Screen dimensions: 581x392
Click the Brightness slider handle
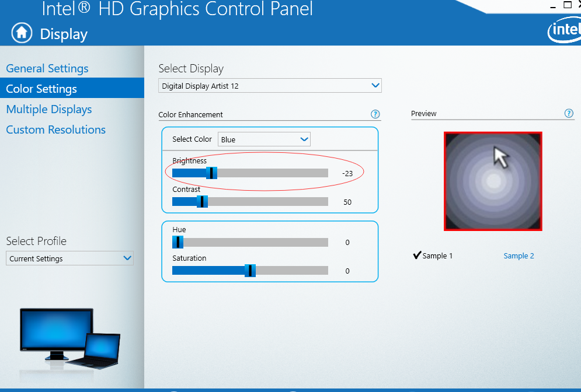coord(211,173)
